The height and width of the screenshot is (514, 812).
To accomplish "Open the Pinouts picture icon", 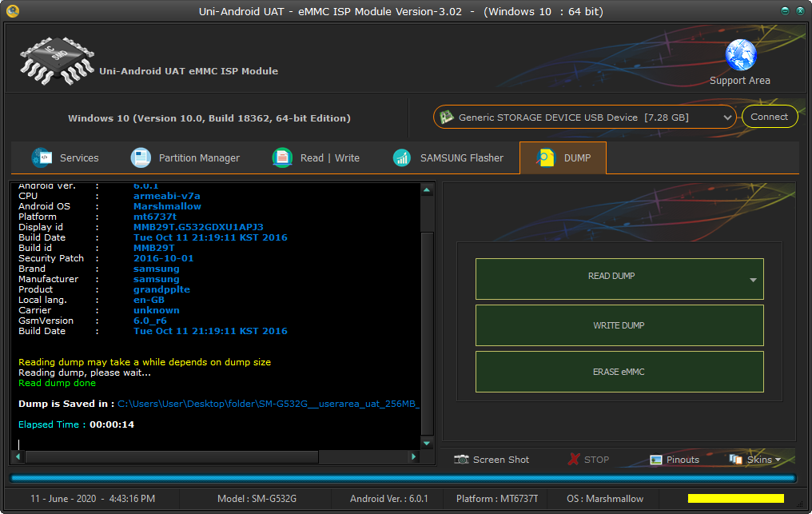I will coord(655,460).
